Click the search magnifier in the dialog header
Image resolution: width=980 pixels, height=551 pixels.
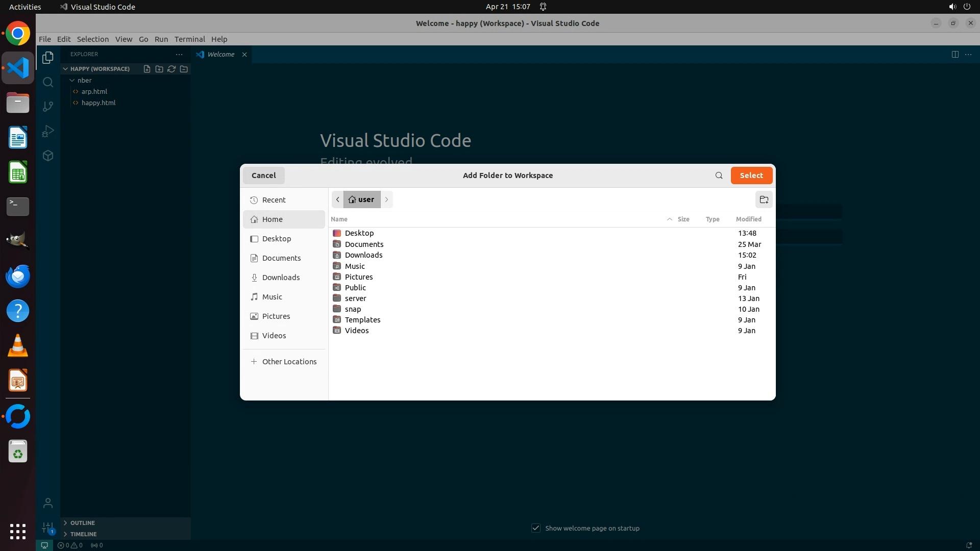pyautogui.click(x=719, y=176)
